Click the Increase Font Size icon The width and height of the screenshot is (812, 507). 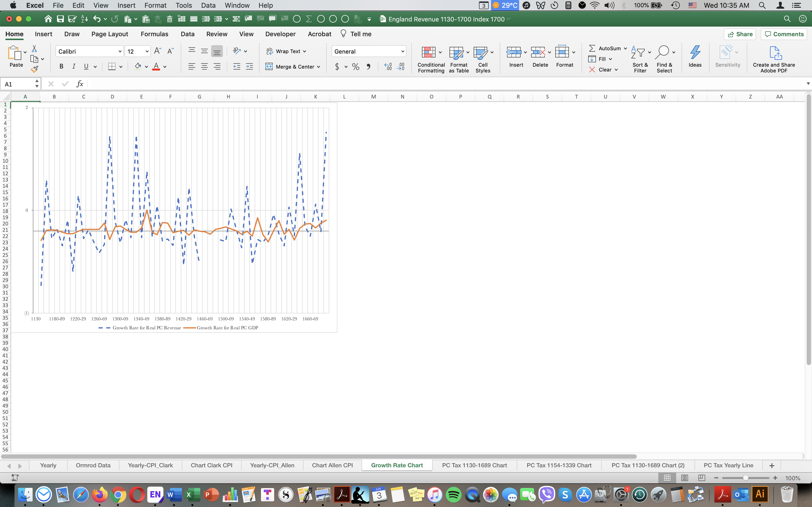tap(157, 51)
